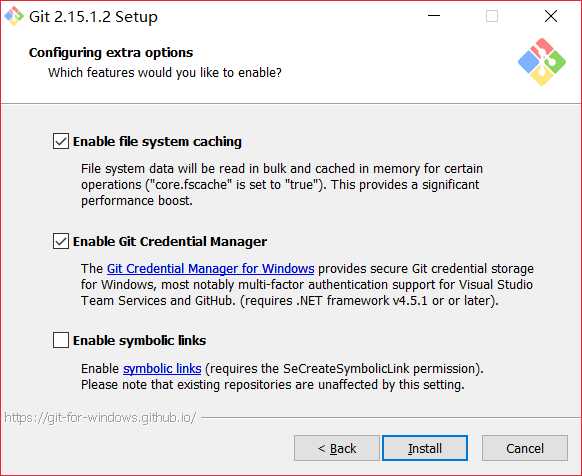Close the Git Setup window with X
This screenshot has height=476, width=582.
(x=550, y=16)
